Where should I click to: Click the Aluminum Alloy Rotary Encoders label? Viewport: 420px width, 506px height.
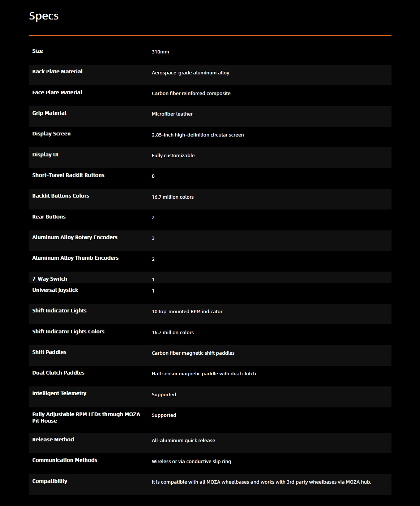coord(75,237)
